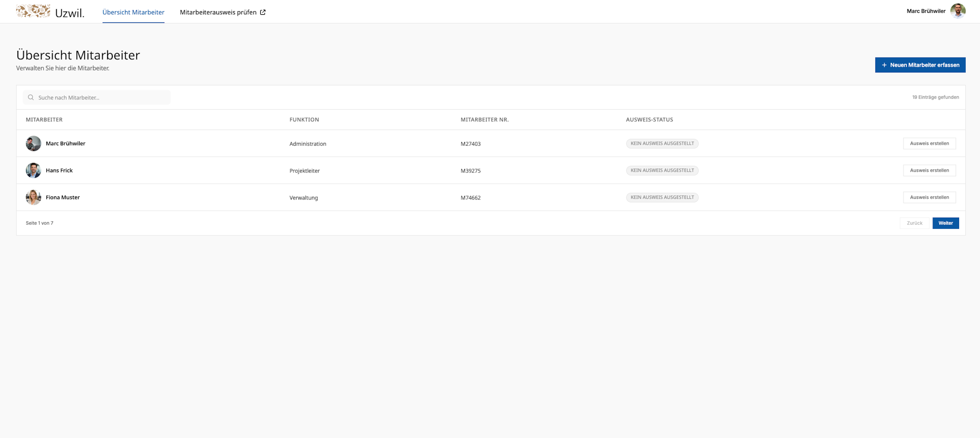Click the plus icon on Neuen Mitarbeiter erfassen
Screen dimensions: 980x438
(x=884, y=65)
